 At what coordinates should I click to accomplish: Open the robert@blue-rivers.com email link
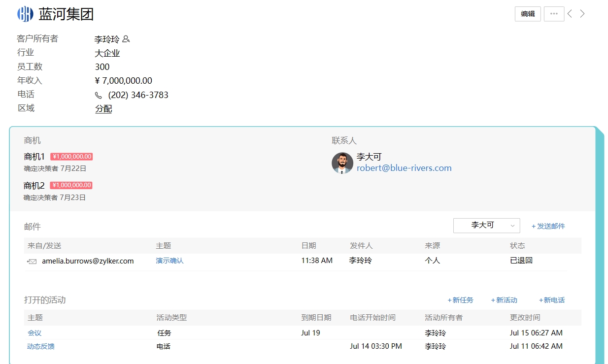tap(404, 168)
